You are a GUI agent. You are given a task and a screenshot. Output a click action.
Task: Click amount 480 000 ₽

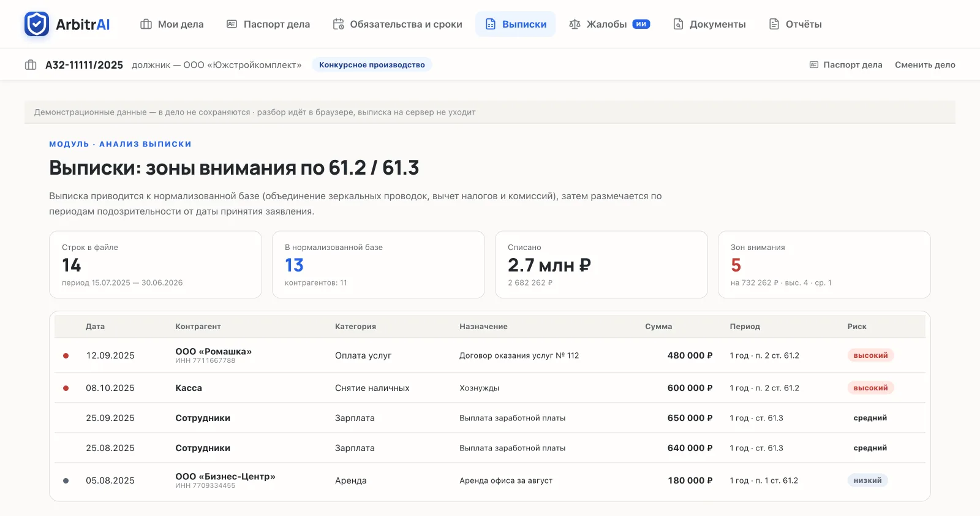pyautogui.click(x=690, y=355)
